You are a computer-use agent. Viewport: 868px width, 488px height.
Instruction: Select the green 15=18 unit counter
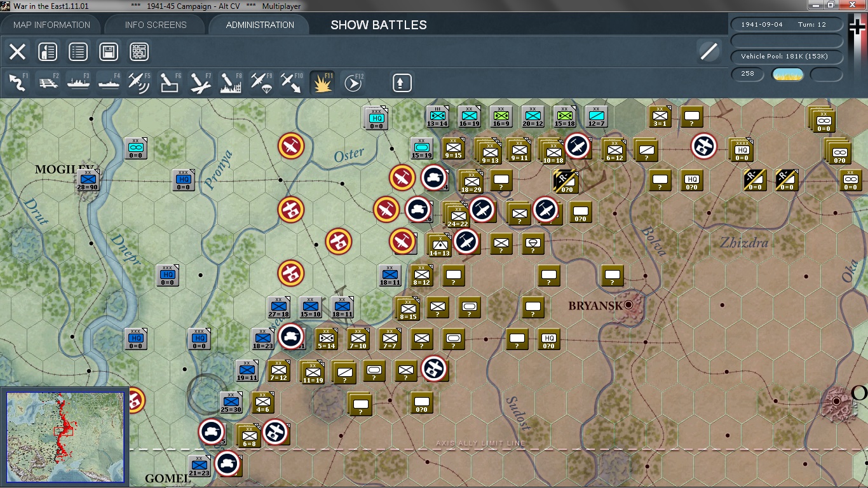564,117
